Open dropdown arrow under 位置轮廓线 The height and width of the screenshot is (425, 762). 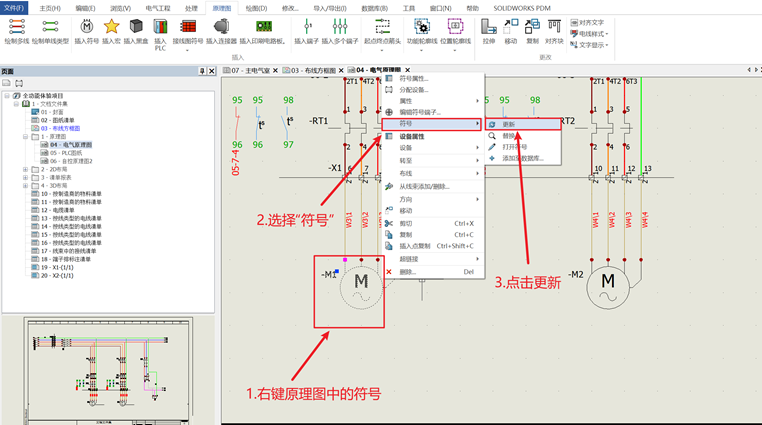coord(455,51)
